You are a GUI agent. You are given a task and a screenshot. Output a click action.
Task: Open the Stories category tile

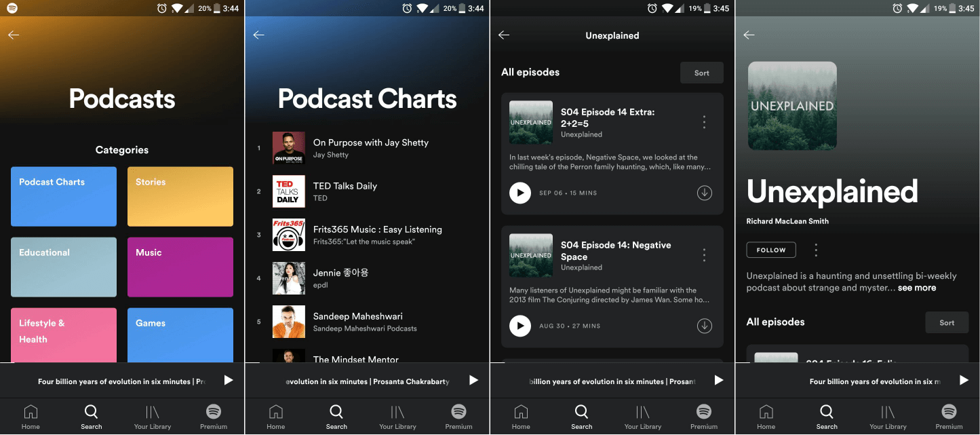180,197
